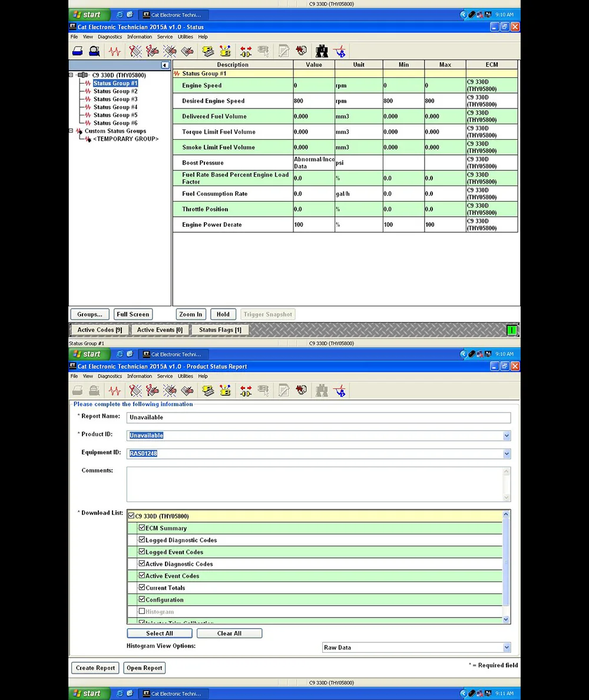Select Status Group #3 in tree
Image resolution: width=589 pixels, height=700 pixels.
pyautogui.click(x=115, y=99)
